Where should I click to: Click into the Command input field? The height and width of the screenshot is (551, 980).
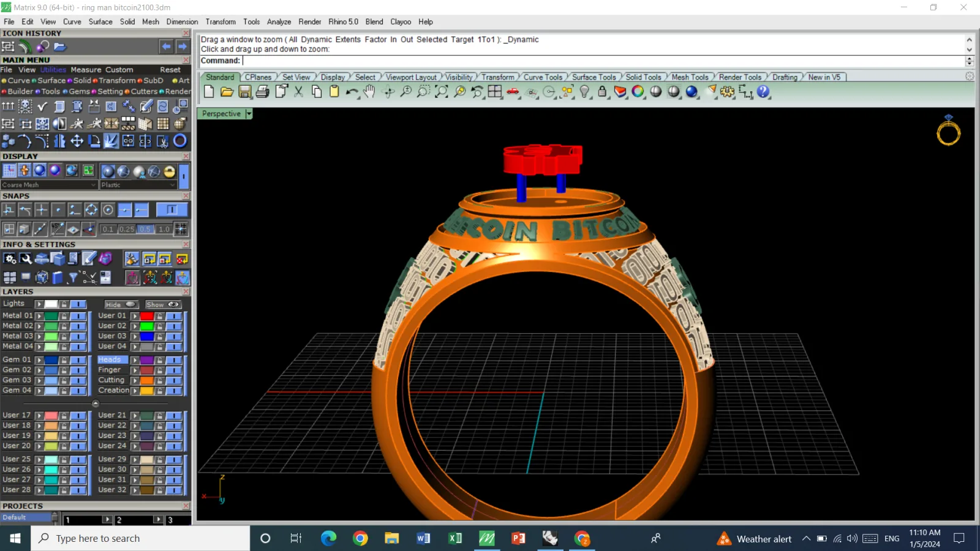tap(603, 61)
